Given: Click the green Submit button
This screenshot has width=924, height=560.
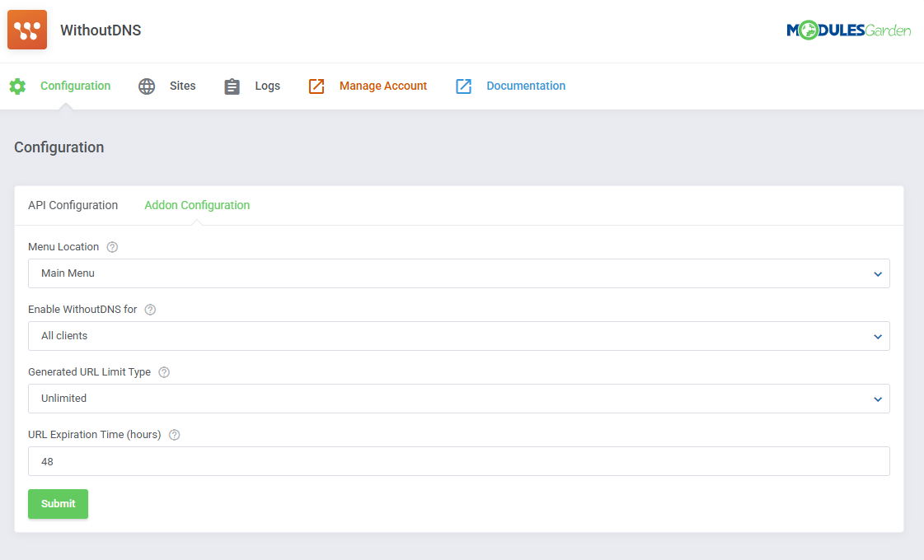Looking at the screenshot, I should click(58, 503).
